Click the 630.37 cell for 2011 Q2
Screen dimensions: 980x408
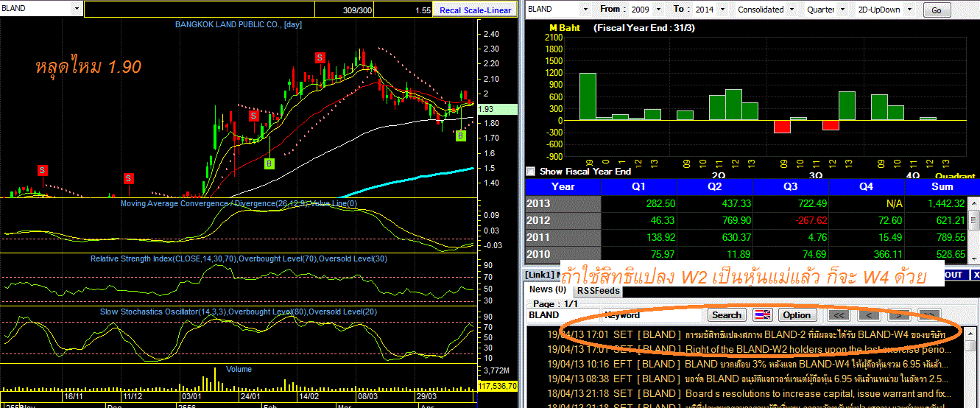(716, 237)
